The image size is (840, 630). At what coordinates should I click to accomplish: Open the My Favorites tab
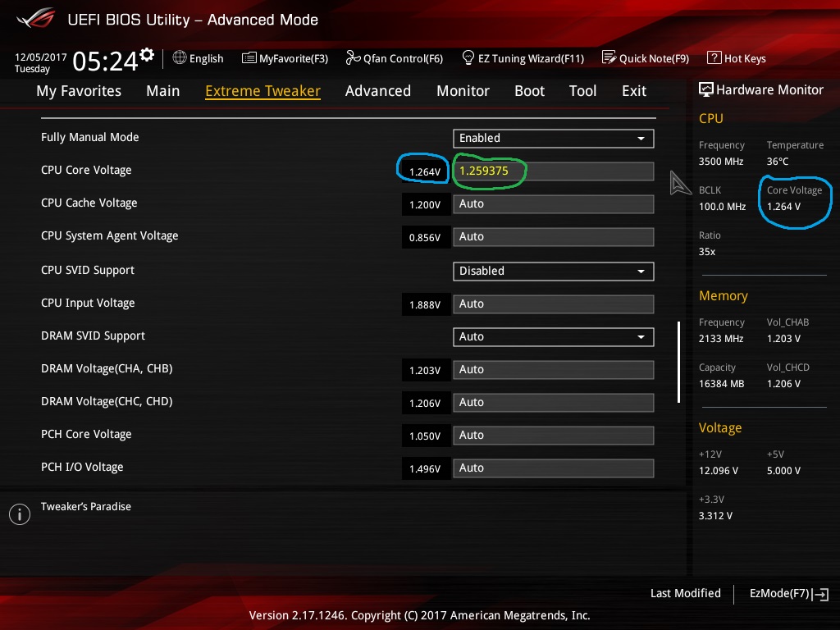click(79, 91)
